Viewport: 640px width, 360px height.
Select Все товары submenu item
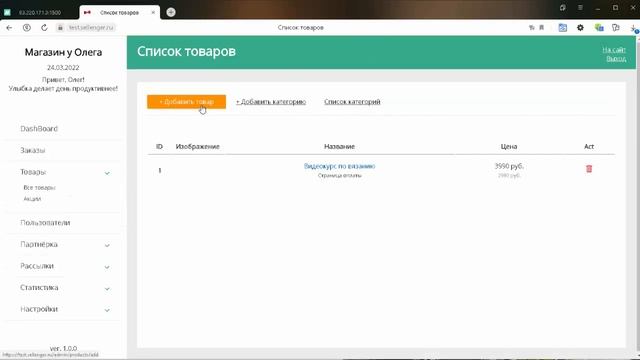[39, 188]
